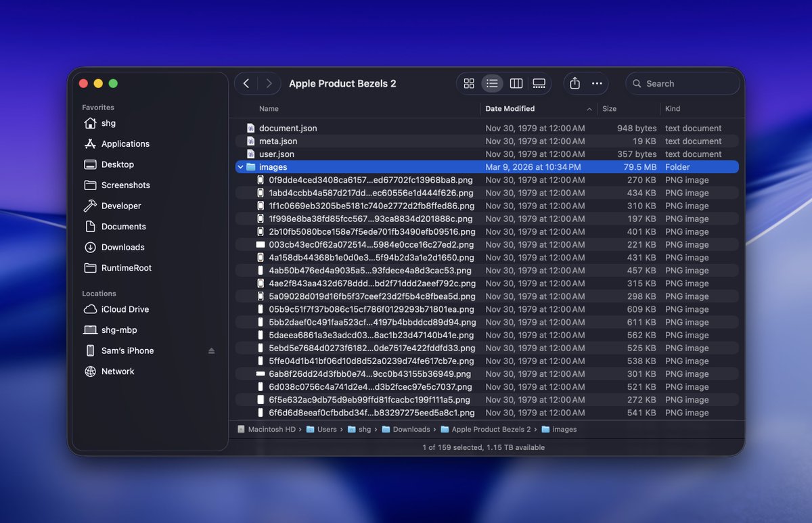Switch to gallery view
The image size is (812, 523).
coord(539,83)
